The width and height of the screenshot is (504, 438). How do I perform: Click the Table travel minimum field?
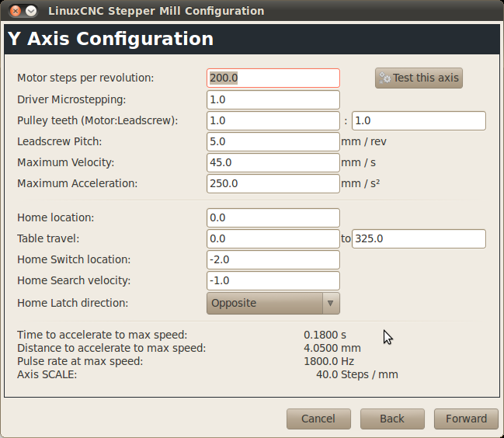273,238
